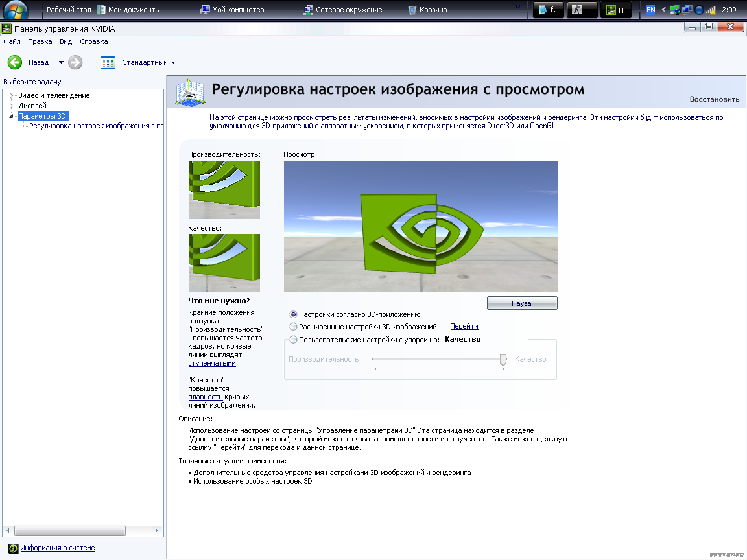
Task: Click the Перейти link
Action: click(x=464, y=326)
